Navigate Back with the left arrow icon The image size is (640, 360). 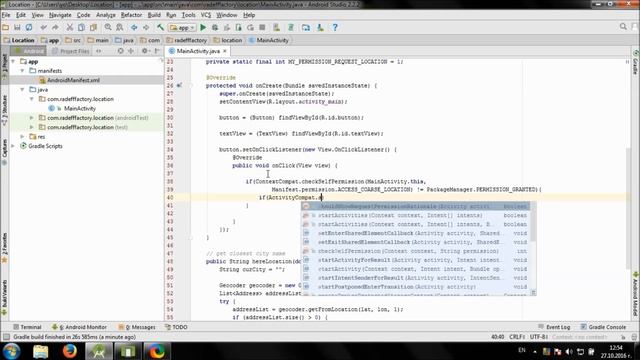pos(134,27)
